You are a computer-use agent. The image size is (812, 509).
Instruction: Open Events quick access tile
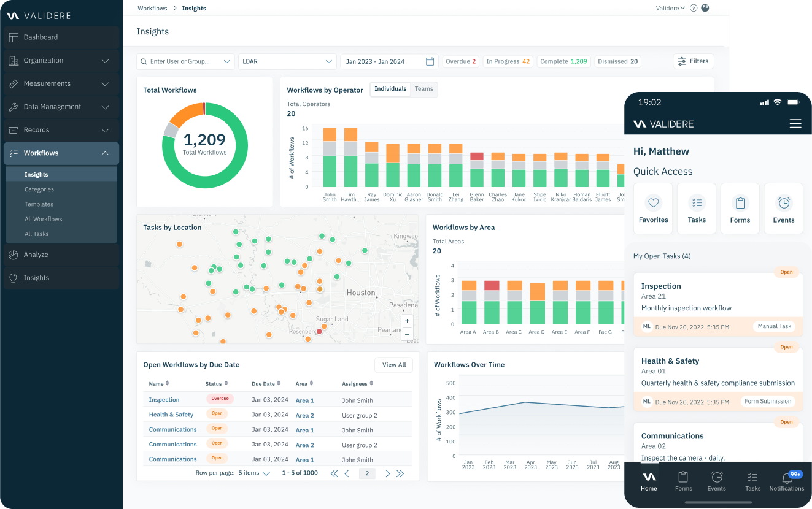click(x=784, y=209)
